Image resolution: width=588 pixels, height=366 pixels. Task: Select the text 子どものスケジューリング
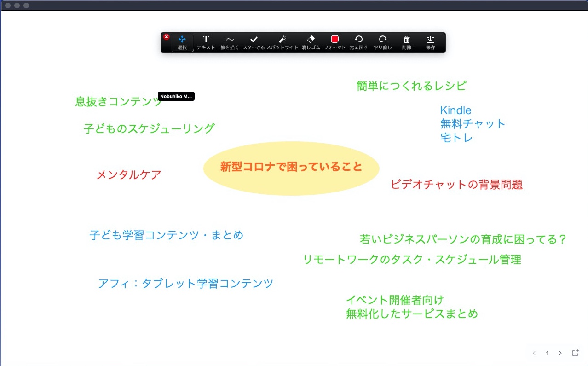click(x=149, y=128)
